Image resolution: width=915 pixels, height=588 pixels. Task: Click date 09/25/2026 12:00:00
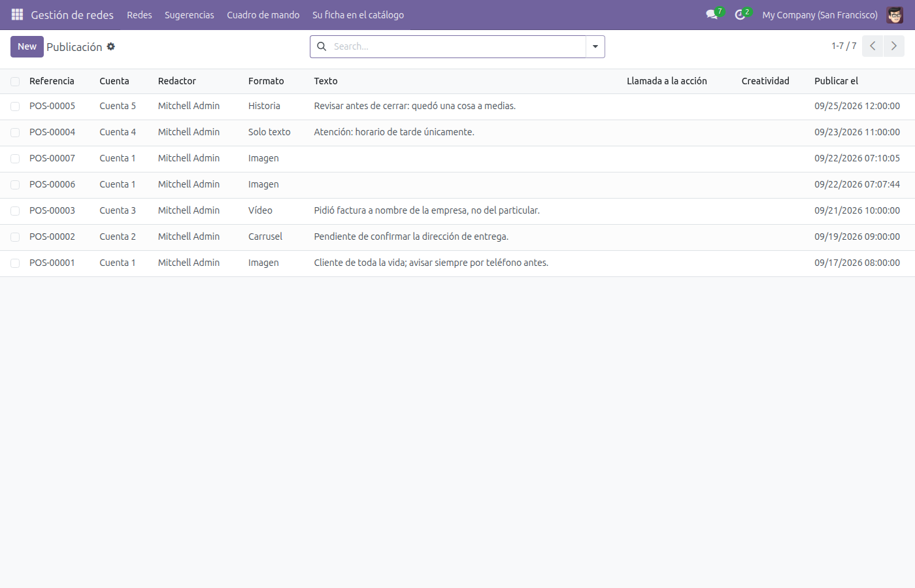point(857,106)
